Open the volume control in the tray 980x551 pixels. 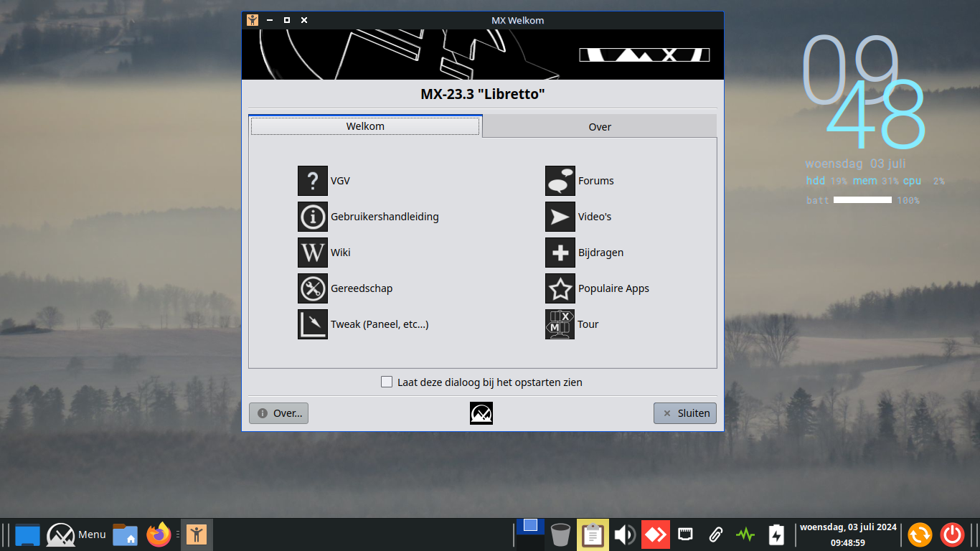pyautogui.click(x=624, y=534)
